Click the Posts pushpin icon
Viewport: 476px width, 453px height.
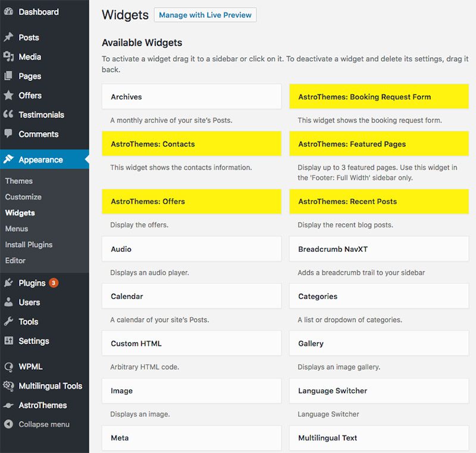coord(8,37)
